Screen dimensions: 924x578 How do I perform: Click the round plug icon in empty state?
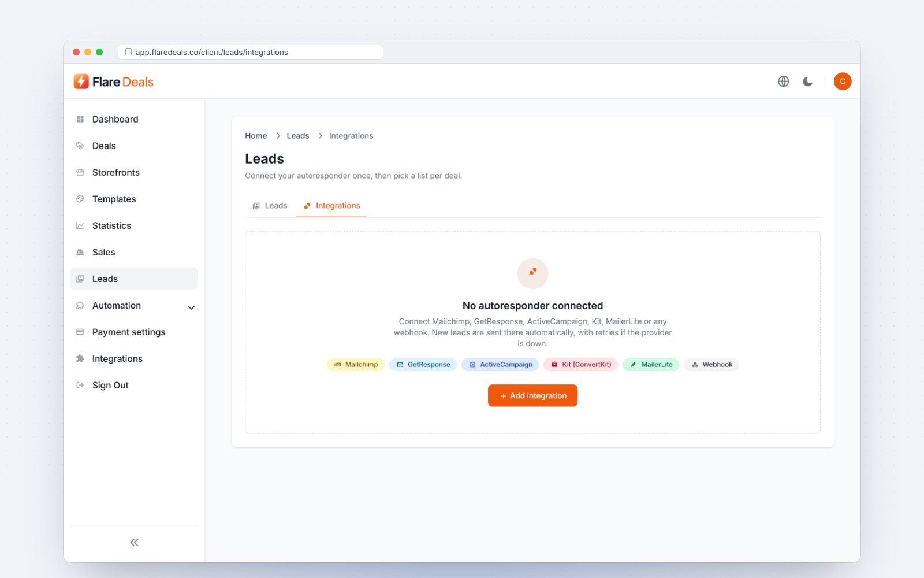click(532, 273)
